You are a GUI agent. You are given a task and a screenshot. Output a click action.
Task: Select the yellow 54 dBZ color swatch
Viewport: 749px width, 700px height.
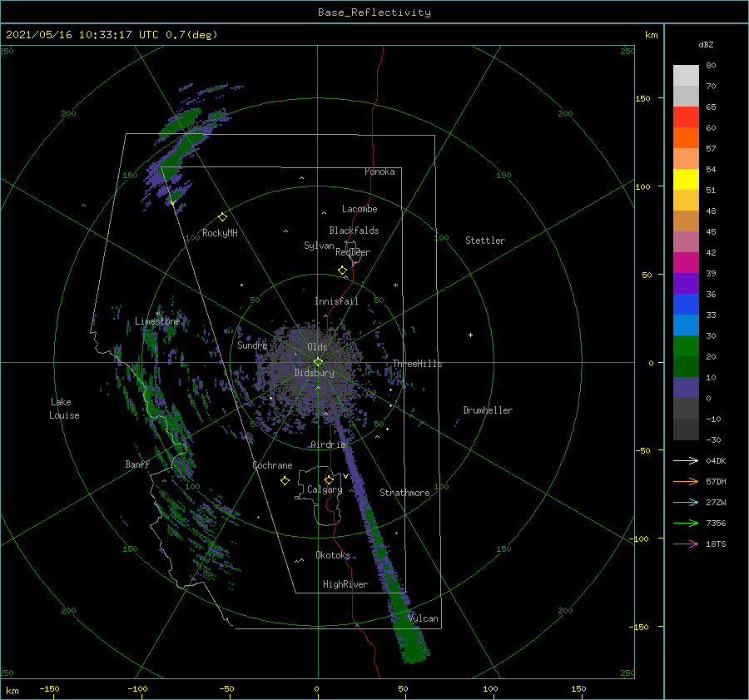[x=686, y=180]
